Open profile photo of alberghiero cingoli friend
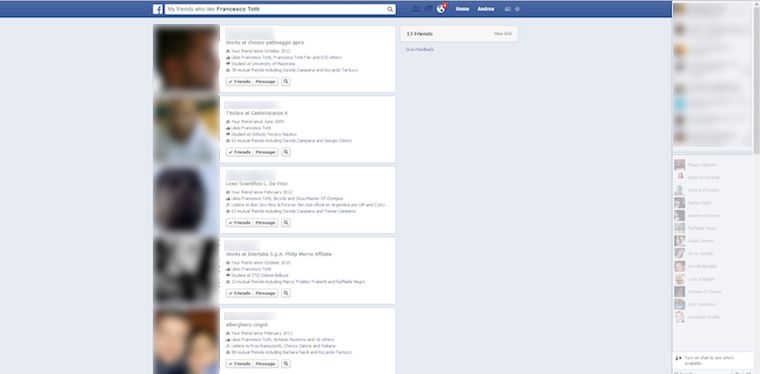Viewport: 760px width, 374px height. [x=186, y=341]
